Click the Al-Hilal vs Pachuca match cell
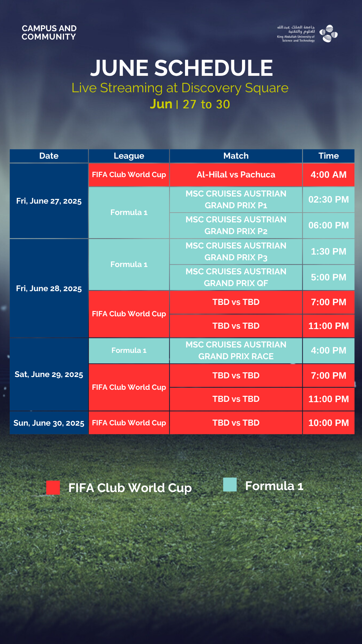Viewport: 362px width, 644px height. click(x=236, y=175)
